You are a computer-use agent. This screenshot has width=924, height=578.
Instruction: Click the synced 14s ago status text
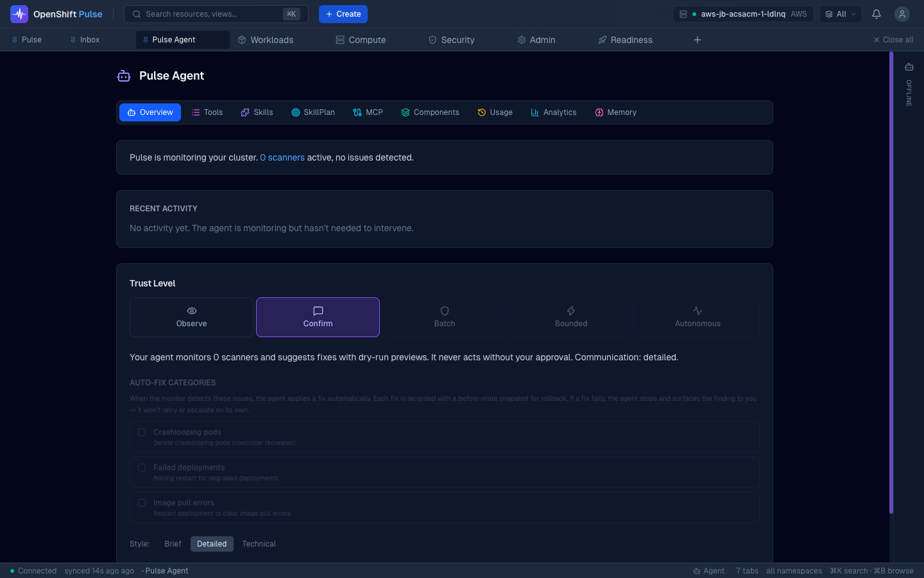point(99,571)
